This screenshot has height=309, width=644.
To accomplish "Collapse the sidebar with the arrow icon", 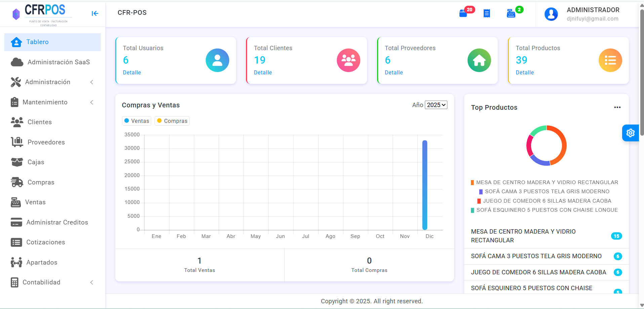I will pyautogui.click(x=95, y=13).
